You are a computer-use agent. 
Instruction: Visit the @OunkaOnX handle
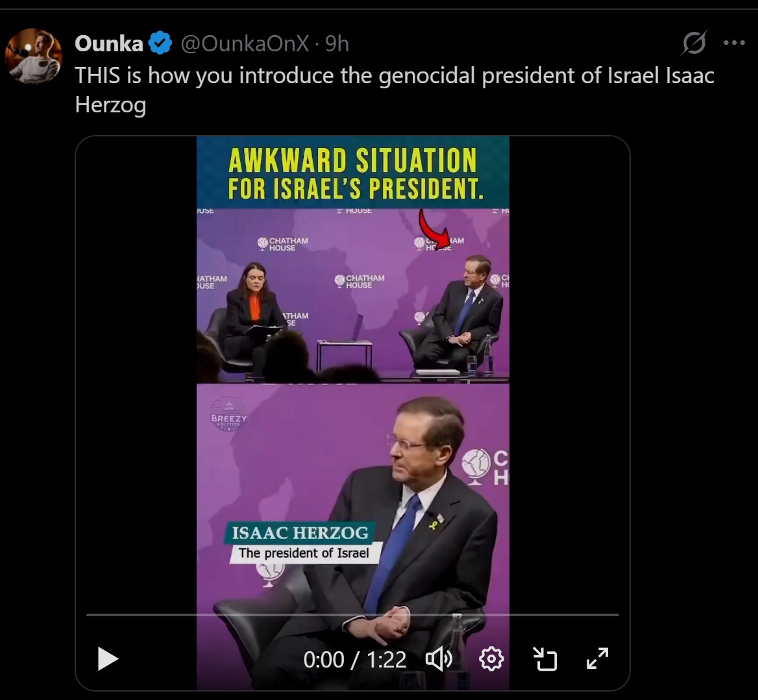[245, 44]
